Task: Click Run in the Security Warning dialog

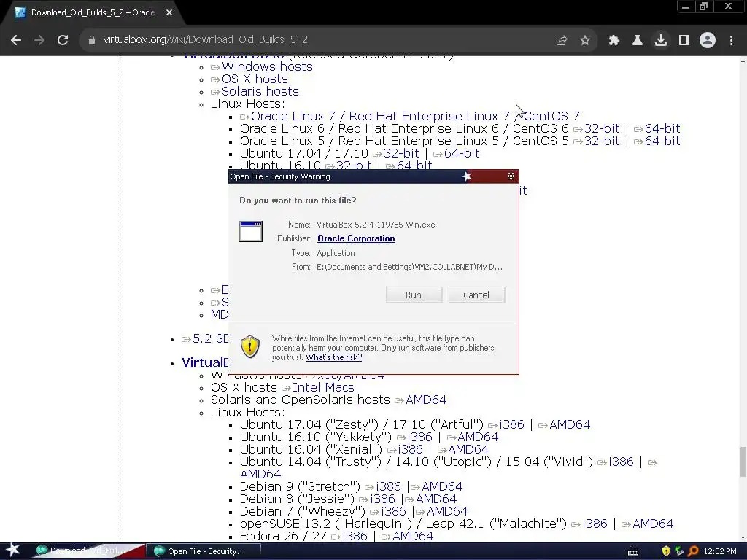Action: (414, 295)
